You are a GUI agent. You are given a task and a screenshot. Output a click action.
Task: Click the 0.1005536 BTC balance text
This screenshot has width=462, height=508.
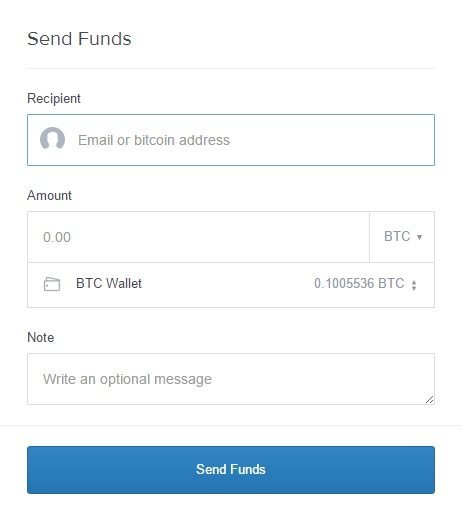pos(359,284)
